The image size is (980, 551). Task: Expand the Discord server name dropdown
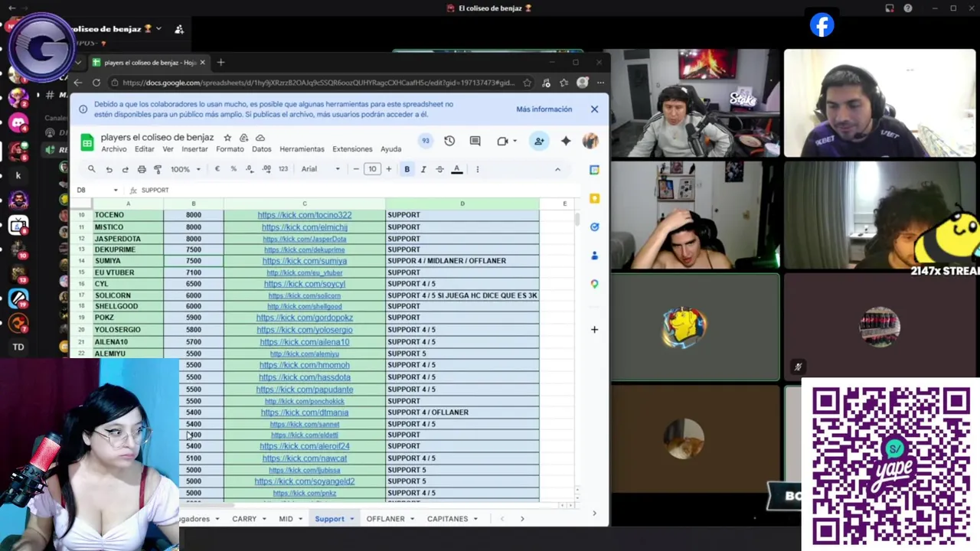pyautogui.click(x=158, y=29)
